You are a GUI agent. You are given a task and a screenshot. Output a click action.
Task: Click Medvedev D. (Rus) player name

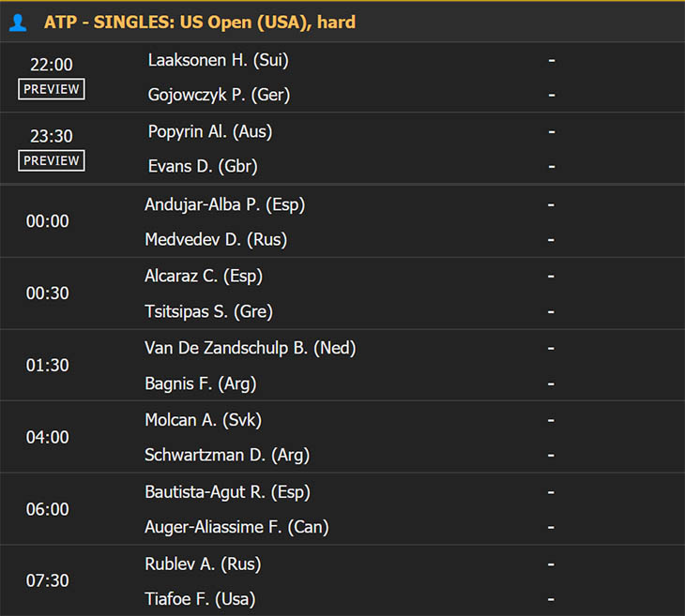point(216,240)
